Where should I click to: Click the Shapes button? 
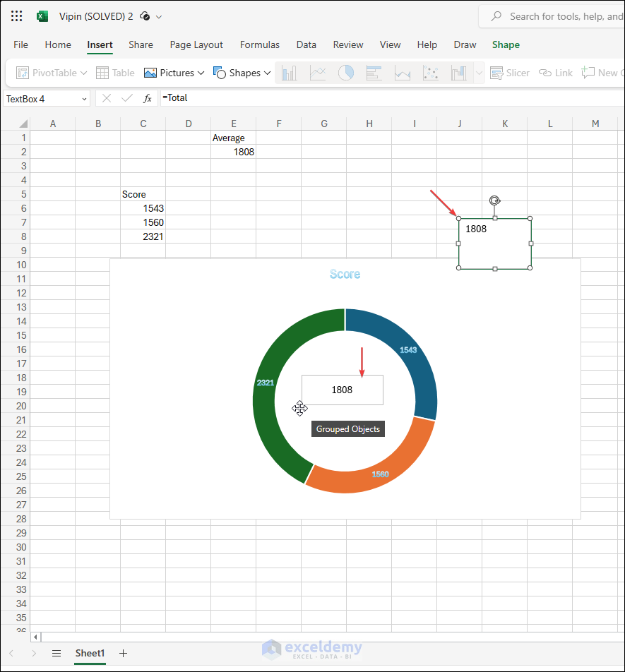click(237, 73)
